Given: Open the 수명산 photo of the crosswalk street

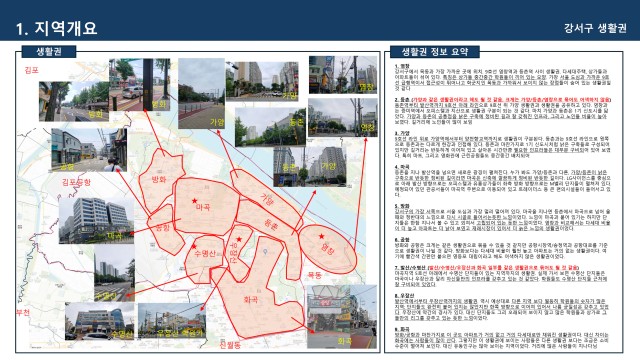Looking at the screenshot, I should point(114,273).
